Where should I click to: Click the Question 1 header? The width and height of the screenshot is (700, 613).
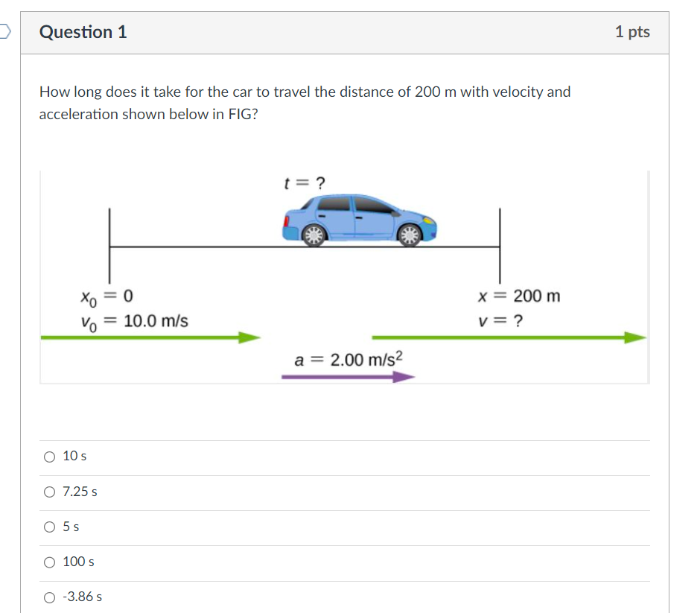(83, 32)
